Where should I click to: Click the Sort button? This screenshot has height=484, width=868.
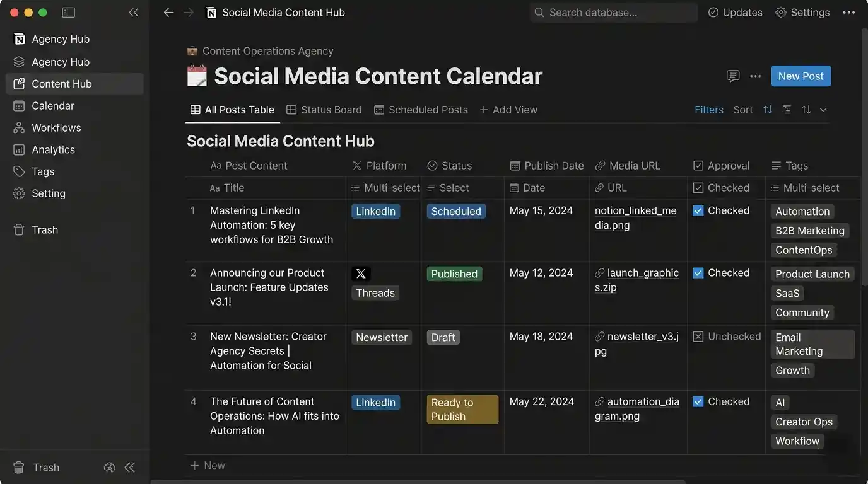click(743, 110)
